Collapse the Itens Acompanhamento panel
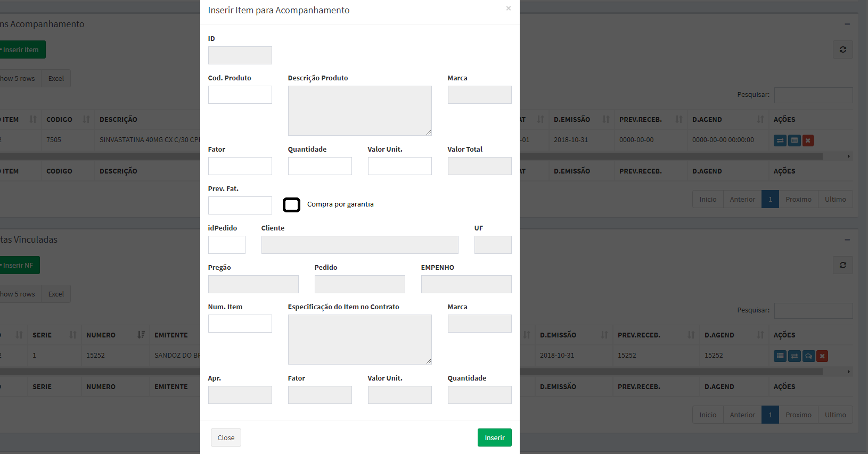Image resolution: width=868 pixels, height=454 pixels. [847, 24]
